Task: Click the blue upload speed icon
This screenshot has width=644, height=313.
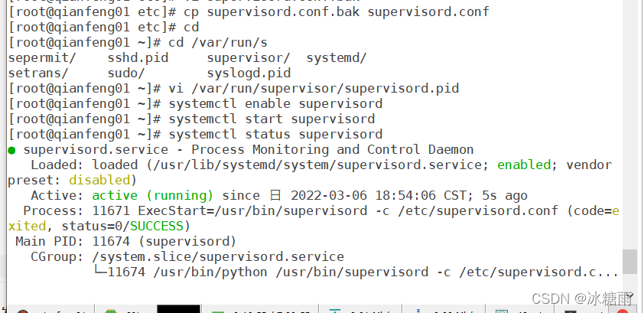Action: [x=418, y=311]
